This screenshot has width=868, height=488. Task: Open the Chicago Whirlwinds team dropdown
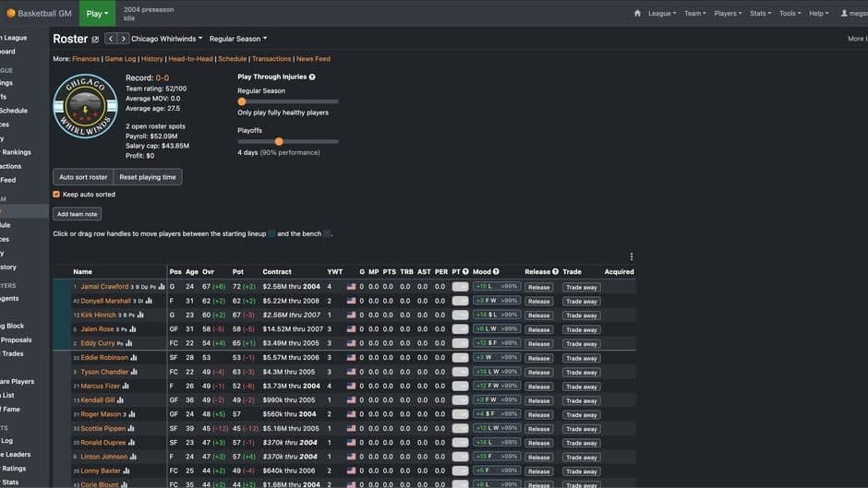click(x=166, y=39)
